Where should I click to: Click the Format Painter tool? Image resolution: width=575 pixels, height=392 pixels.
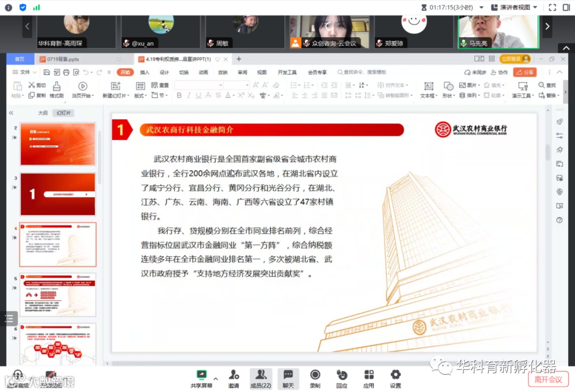56,90
